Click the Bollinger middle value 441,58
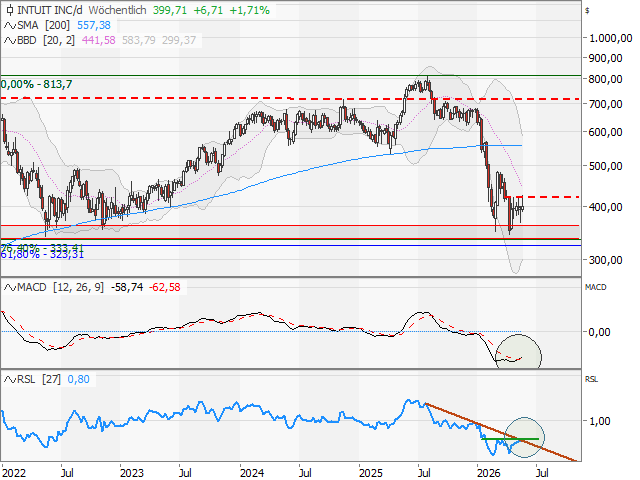The height and width of the screenshot is (480, 640). tap(99, 40)
